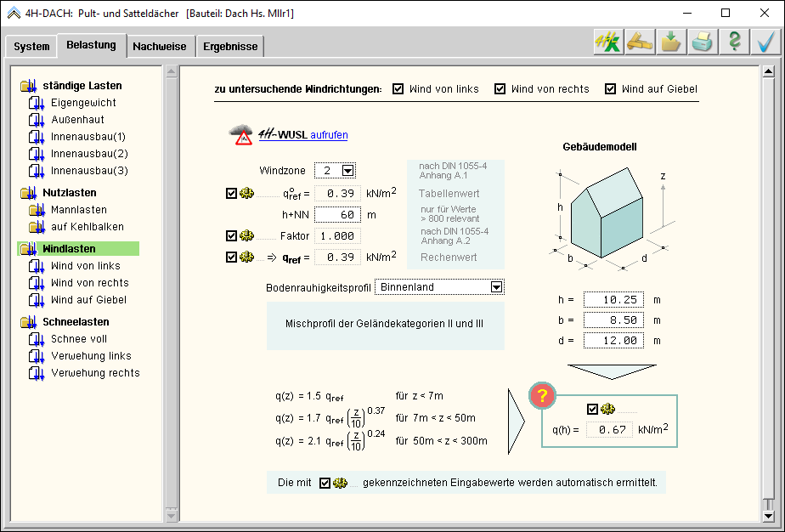The height and width of the screenshot is (532, 785).
Task: Select Schnee voll in the load tree
Action: point(79,339)
